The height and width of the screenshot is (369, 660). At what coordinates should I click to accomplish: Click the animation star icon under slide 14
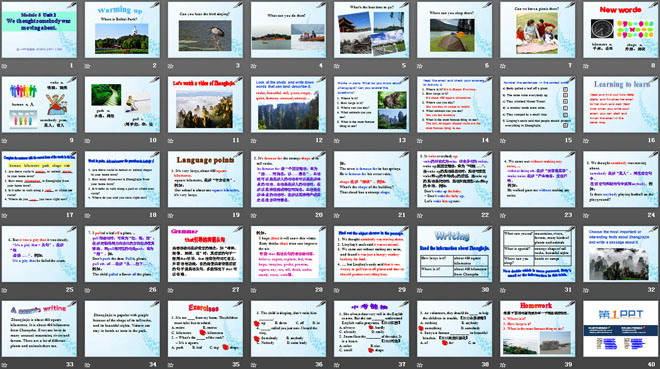pyautogui.click(x=420, y=141)
